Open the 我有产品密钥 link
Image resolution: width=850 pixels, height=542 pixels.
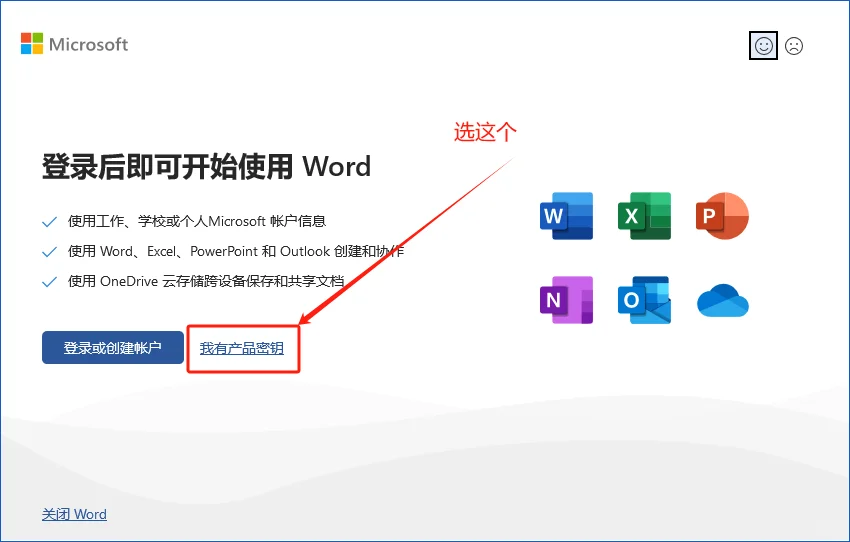coord(242,348)
